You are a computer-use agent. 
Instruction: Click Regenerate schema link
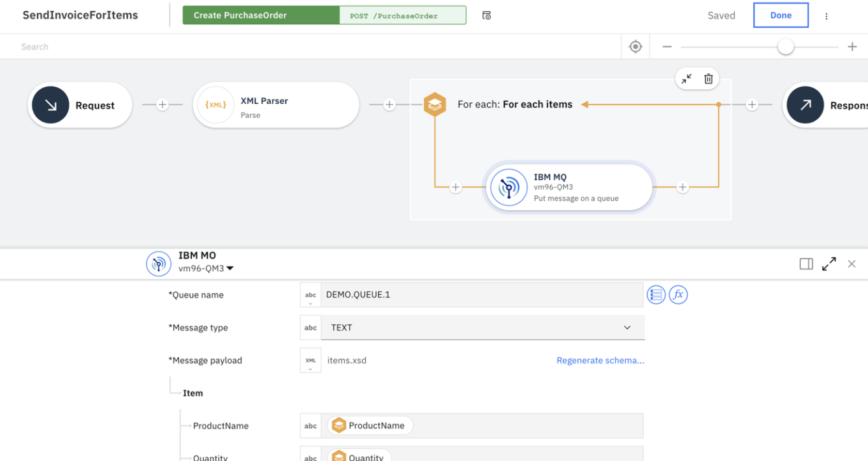tap(600, 360)
